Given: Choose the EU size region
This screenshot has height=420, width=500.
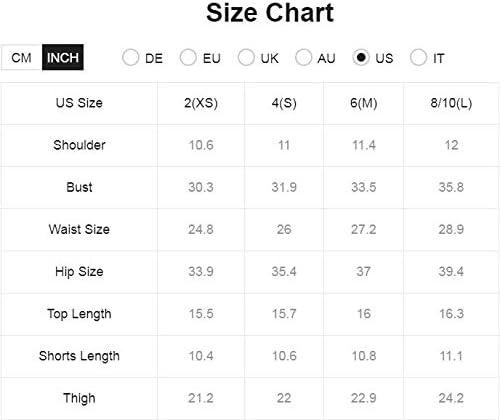Looking at the screenshot, I should pos(188,58).
